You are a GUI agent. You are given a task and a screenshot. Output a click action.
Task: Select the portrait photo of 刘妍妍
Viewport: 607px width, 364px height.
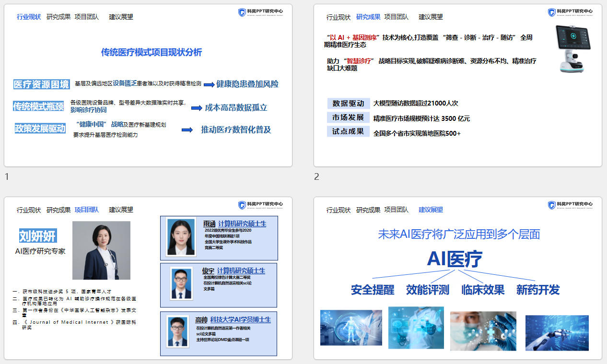pos(101,250)
